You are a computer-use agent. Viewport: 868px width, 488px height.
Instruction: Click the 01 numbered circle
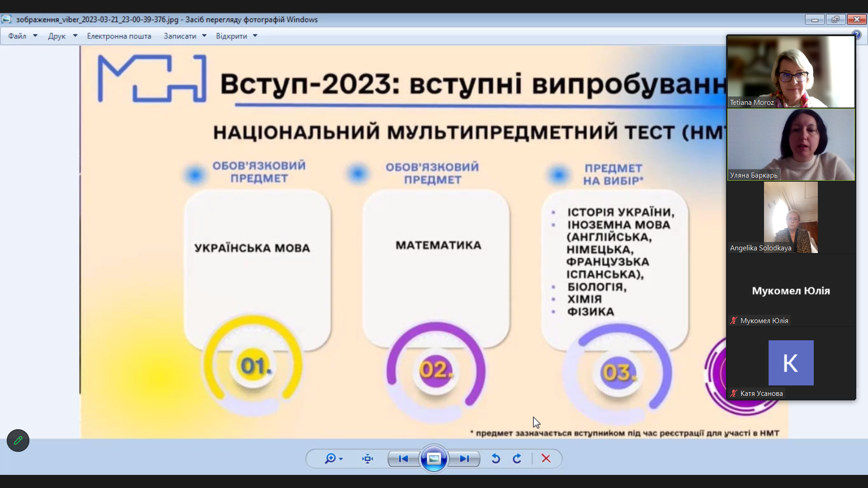click(x=253, y=365)
